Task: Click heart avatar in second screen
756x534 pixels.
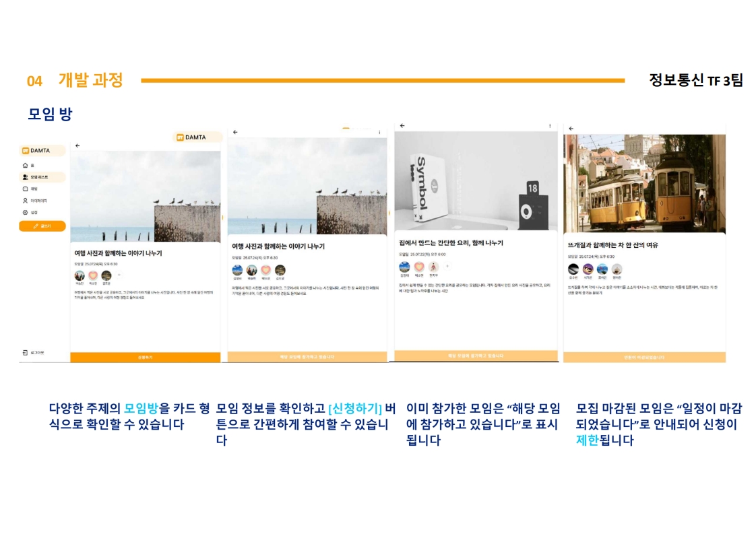Action: click(x=265, y=270)
